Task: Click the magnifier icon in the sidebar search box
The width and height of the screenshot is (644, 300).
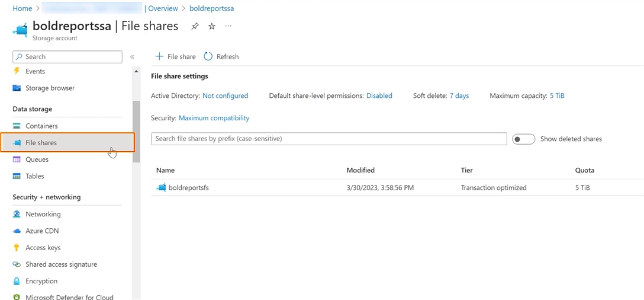Action: pyautogui.click(x=19, y=57)
